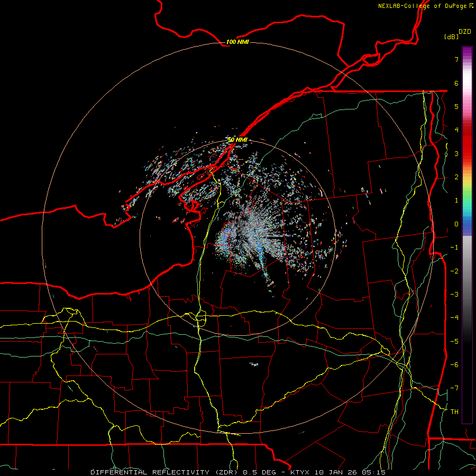Click the DZD product label above the scale
Image resolution: width=476 pixels, height=476 pixels.
pos(465,32)
